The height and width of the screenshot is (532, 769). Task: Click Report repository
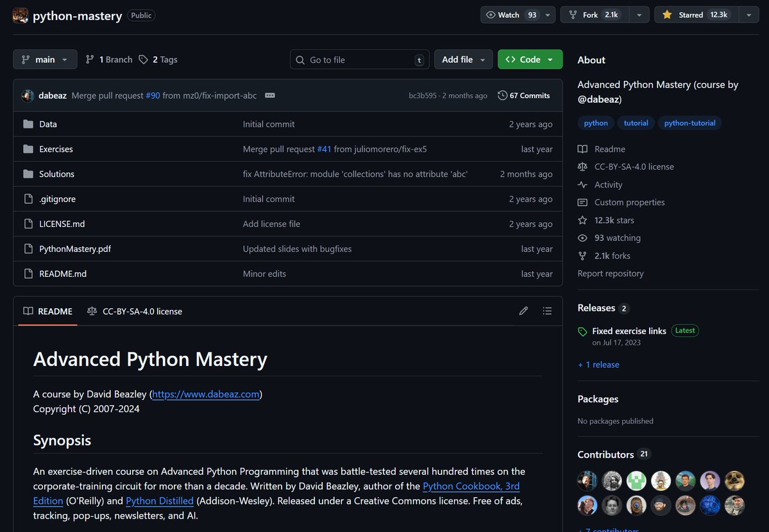pos(610,274)
